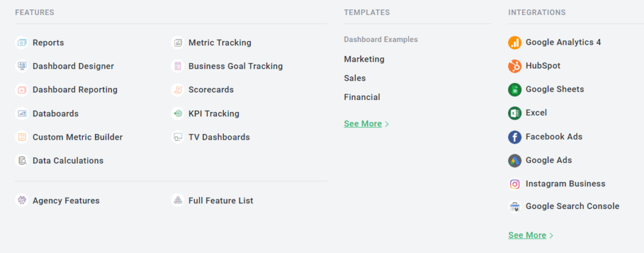Click the HubSpot logo icon
This screenshot has height=253, width=644.
point(514,66)
